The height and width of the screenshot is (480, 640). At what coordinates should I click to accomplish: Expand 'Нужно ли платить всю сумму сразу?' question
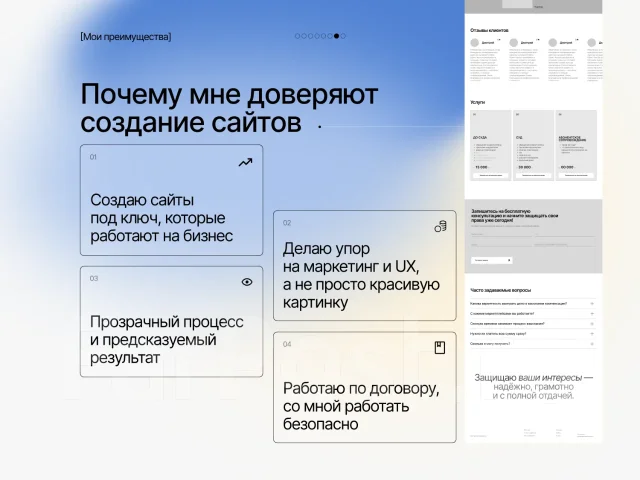click(x=532, y=334)
